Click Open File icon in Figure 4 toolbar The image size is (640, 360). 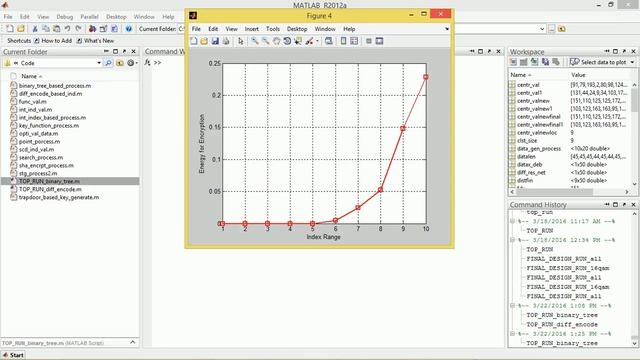[x=204, y=41]
